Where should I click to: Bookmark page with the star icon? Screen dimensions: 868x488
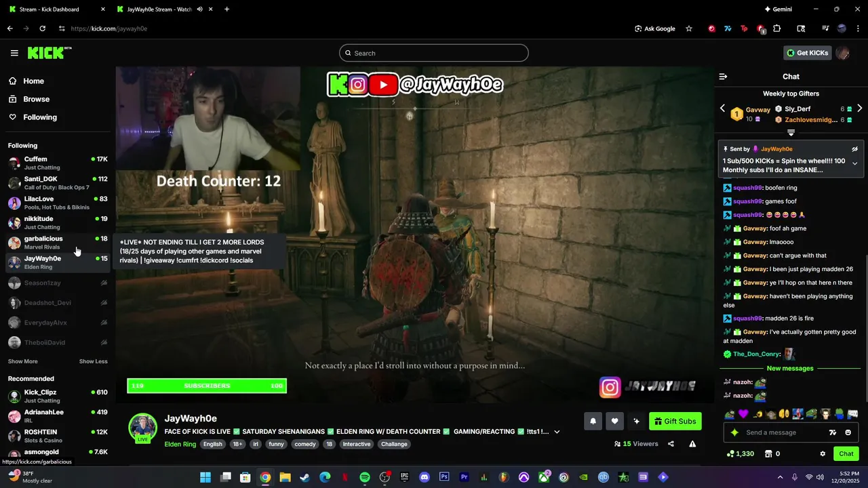(x=689, y=28)
